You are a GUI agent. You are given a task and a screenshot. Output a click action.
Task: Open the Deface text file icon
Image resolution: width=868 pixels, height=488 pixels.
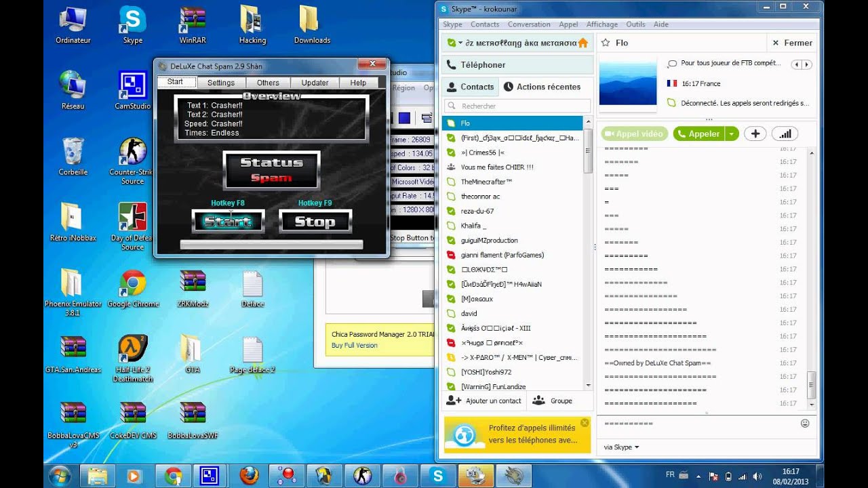pyautogui.click(x=252, y=289)
